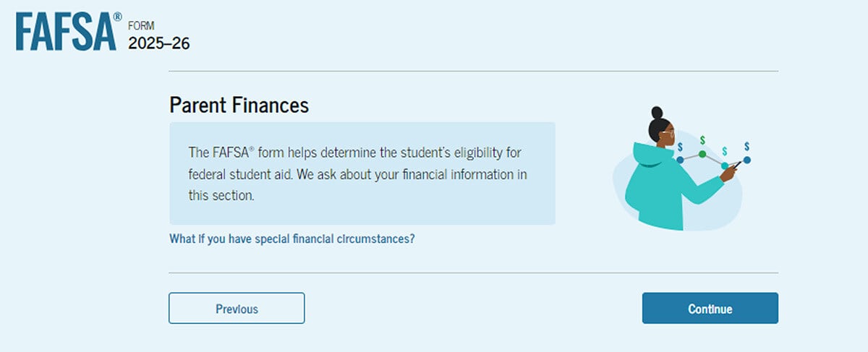Click the green dot on the graph
This screenshot has width=868, height=352.
click(x=702, y=154)
